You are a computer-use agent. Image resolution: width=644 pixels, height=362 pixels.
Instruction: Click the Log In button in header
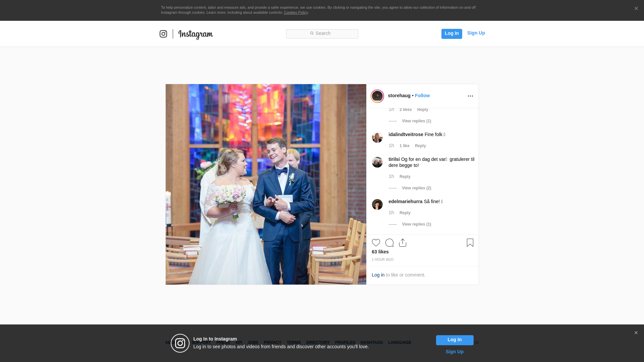pyautogui.click(x=451, y=34)
